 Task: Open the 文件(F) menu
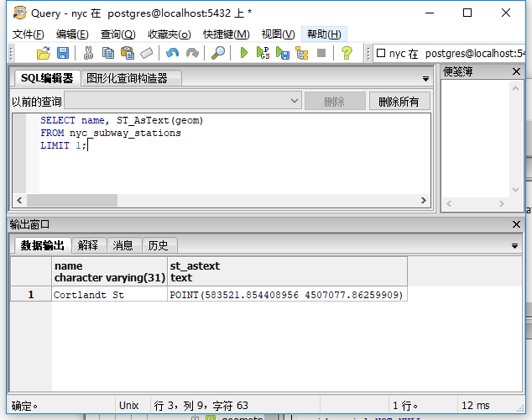pyautogui.click(x=29, y=34)
